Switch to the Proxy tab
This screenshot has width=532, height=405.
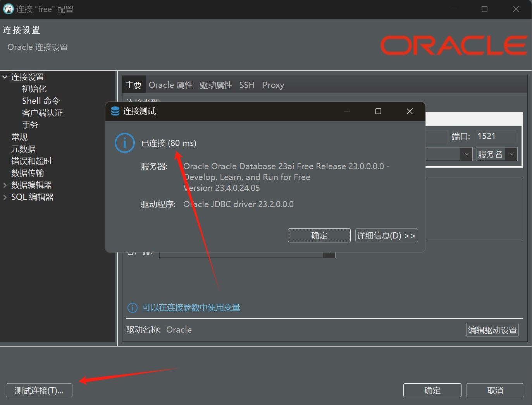point(273,85)
